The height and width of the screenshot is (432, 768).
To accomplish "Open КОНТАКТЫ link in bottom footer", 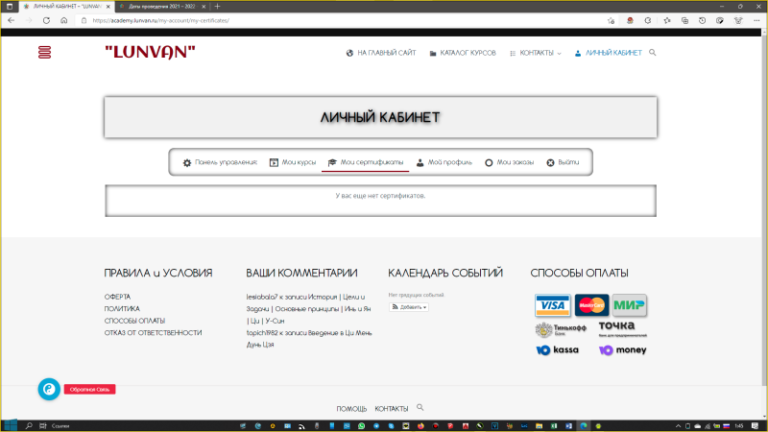I will click(391, 408).
